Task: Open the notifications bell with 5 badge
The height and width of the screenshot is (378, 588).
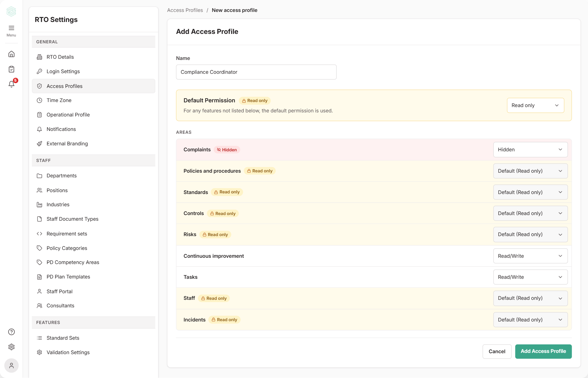Action: click(12, 84)
